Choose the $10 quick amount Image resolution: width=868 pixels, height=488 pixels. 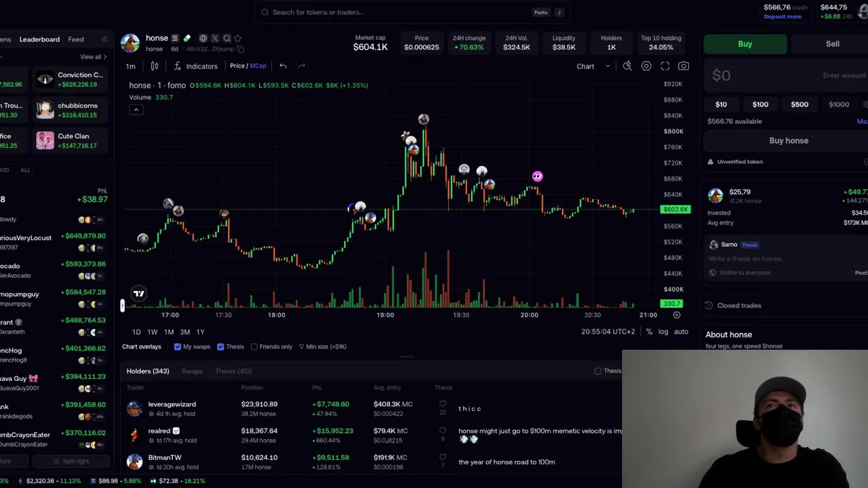pyautogui.click(x=721, y=104)
